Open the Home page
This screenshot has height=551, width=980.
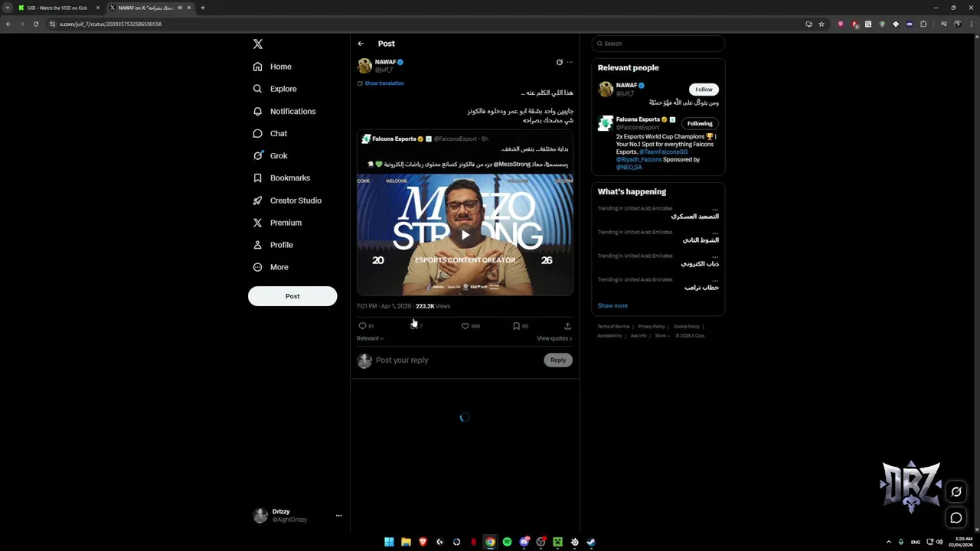click(273, 67)
